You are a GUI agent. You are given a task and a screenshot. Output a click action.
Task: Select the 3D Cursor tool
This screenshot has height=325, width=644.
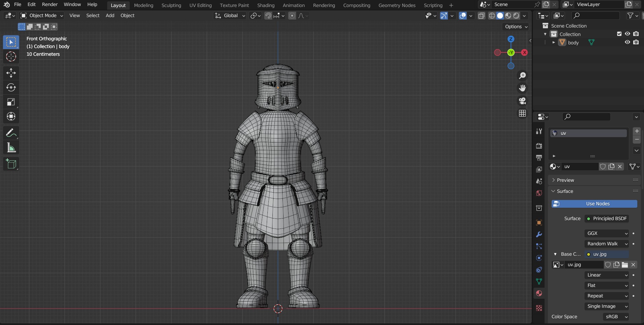[11, 57]
